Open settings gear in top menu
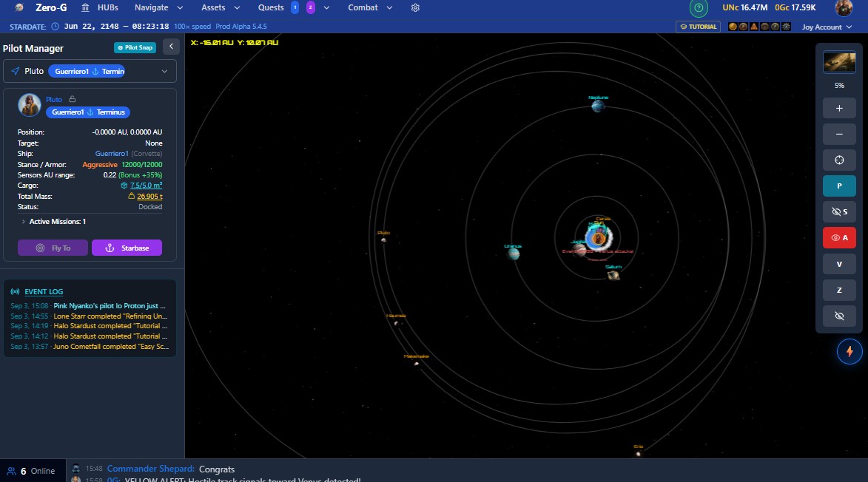 (415, 7)
